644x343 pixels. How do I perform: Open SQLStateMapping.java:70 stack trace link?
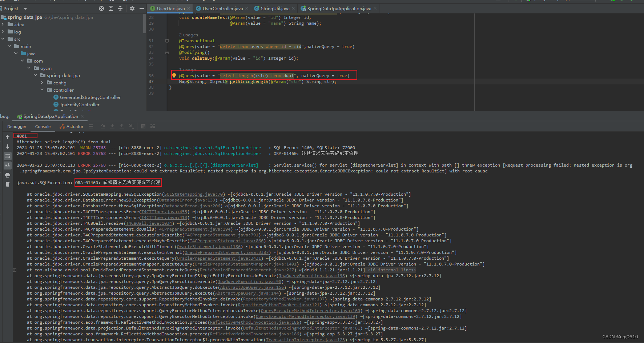193,194
